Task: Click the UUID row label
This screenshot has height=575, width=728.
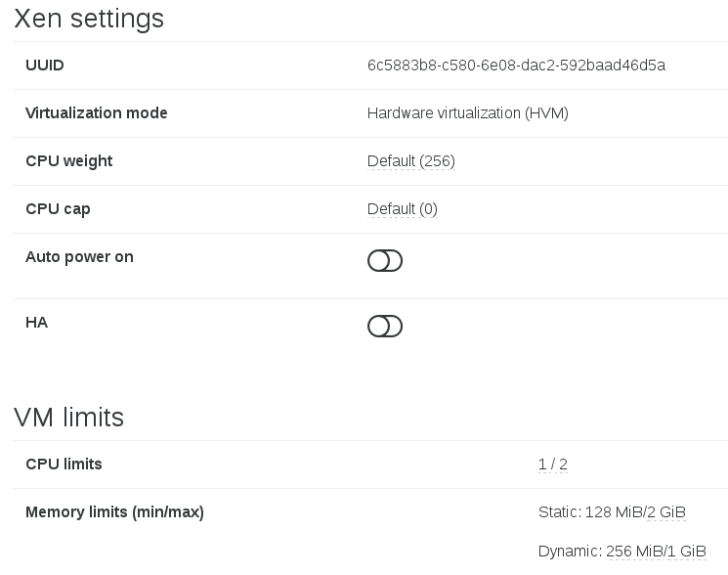Action: [x=45, y=65]
